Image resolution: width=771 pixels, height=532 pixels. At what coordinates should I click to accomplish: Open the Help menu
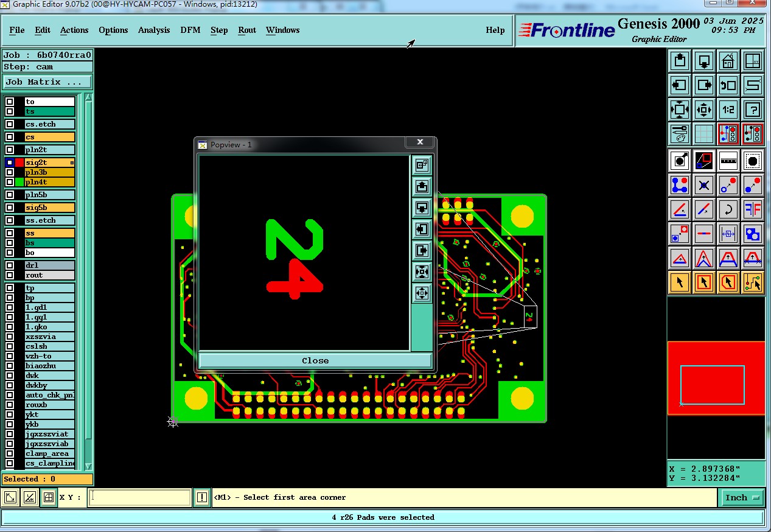[495, 30]
